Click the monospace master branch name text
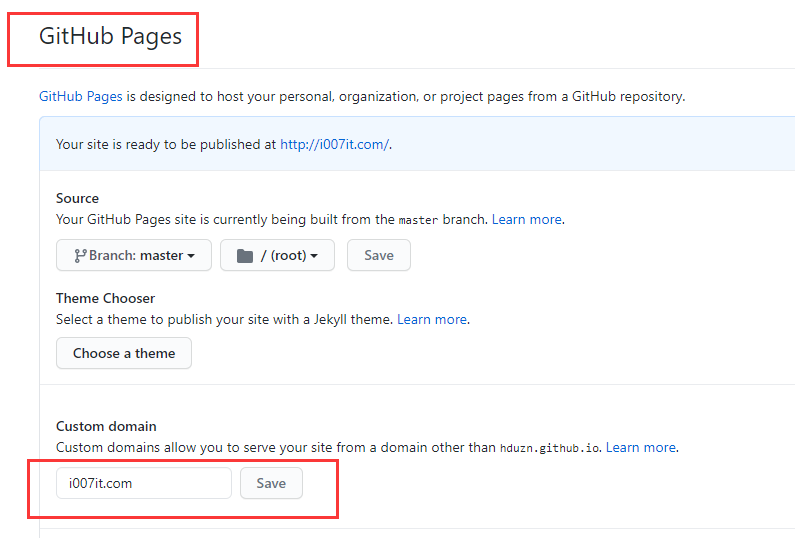Image resolution: width=795 pixels, height=538 pixels. pyautogui.click(x=418, y=220)
